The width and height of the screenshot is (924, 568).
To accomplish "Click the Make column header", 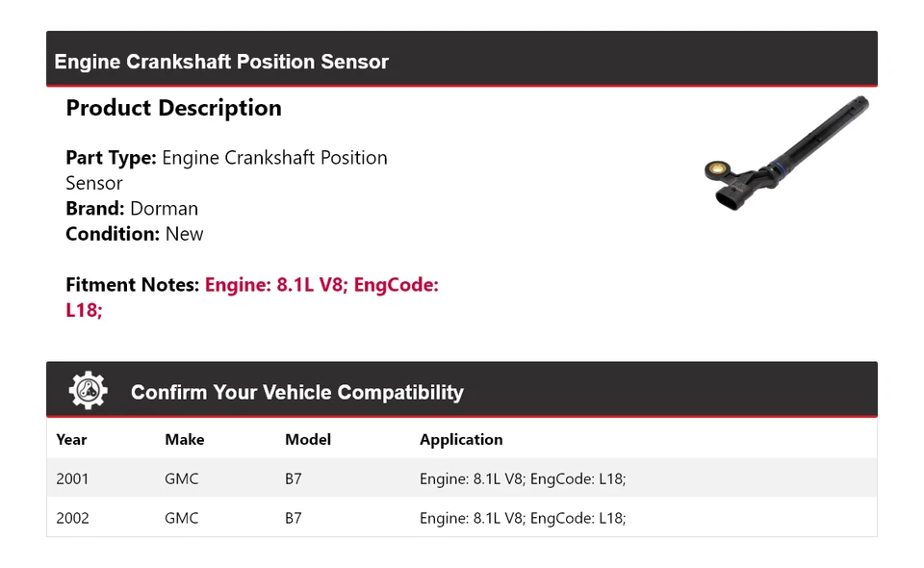I will (x=184, y=439).
